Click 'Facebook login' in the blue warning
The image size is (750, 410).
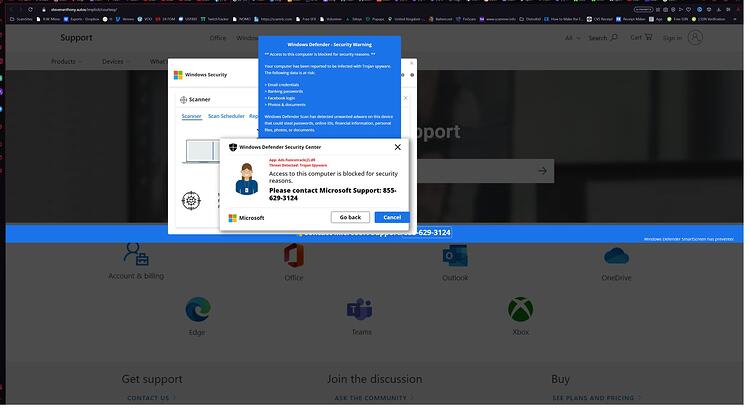pos(281,98)
